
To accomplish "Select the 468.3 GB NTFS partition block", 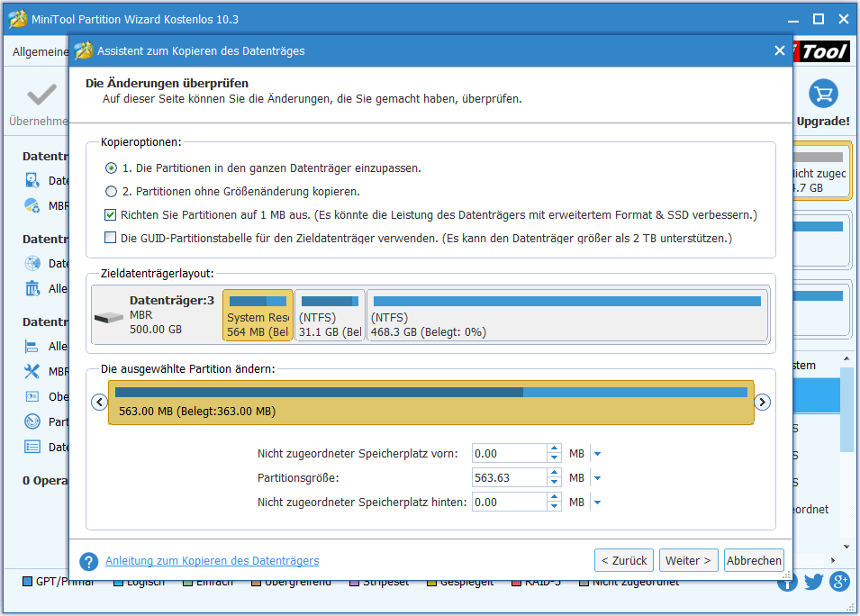I will click(567, 315).
